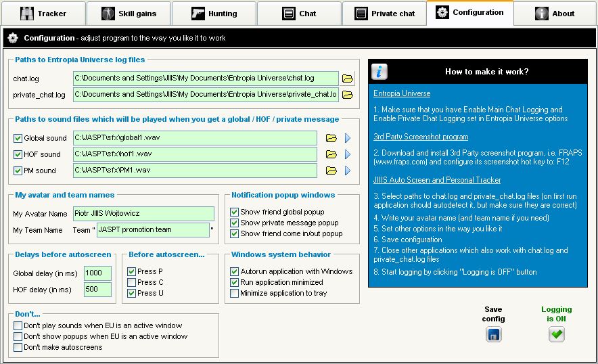Click the Save config floppy disk icon
598x364 pixels.
click(x=494, y=334)
